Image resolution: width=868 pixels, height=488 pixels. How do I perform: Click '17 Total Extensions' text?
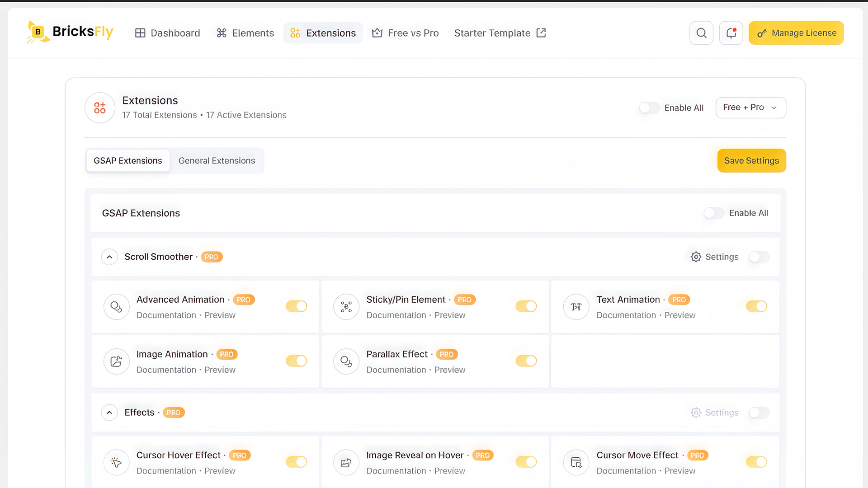(159, 115)
